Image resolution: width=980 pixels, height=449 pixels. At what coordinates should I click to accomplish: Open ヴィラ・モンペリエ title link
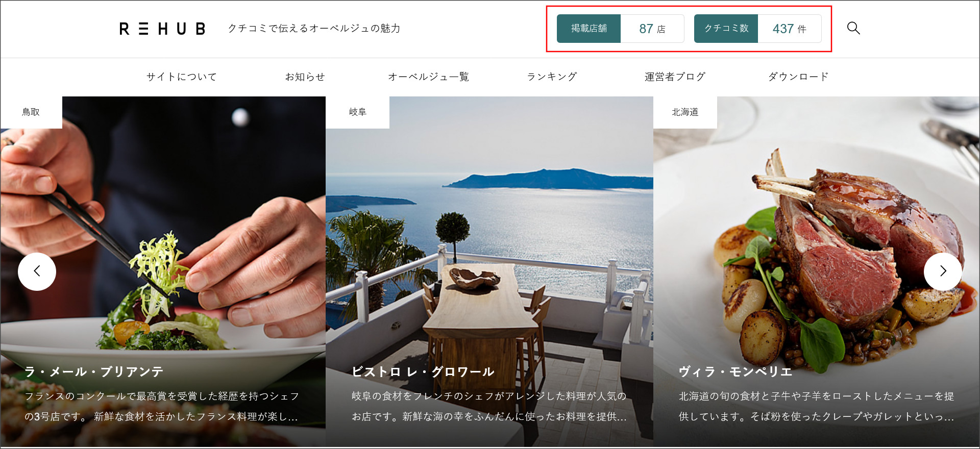point(736,371)
